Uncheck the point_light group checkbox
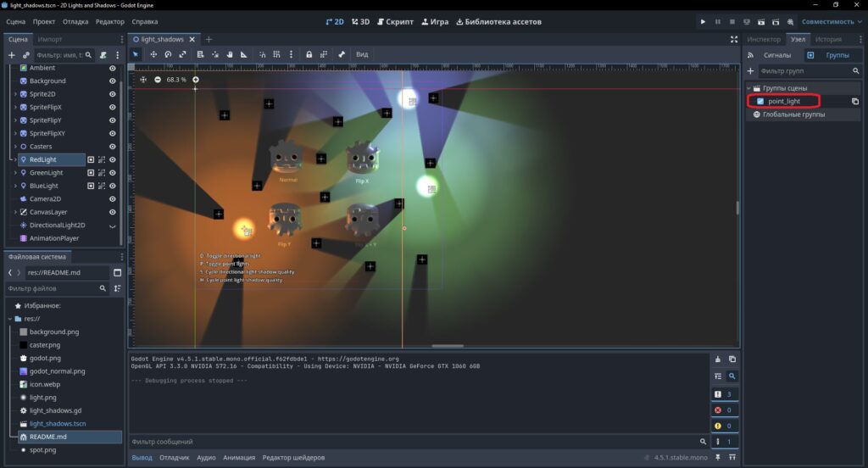868x468 pixels. click(760, 102)
